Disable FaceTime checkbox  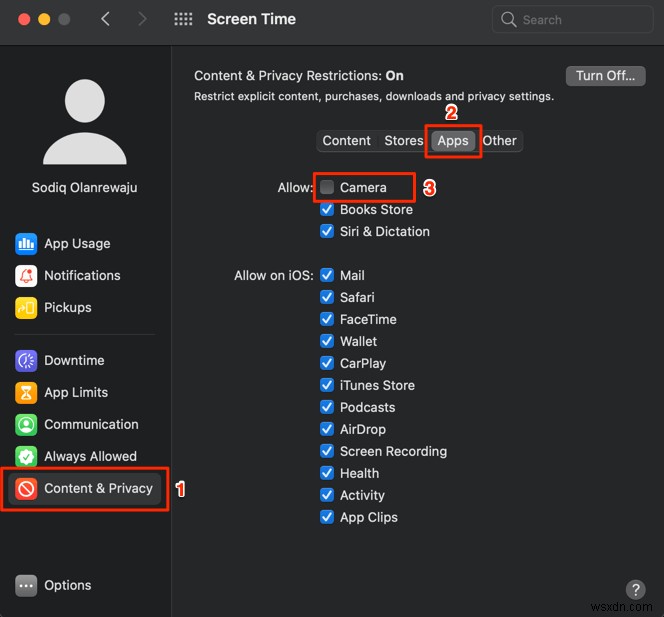(x=327, y=319)
